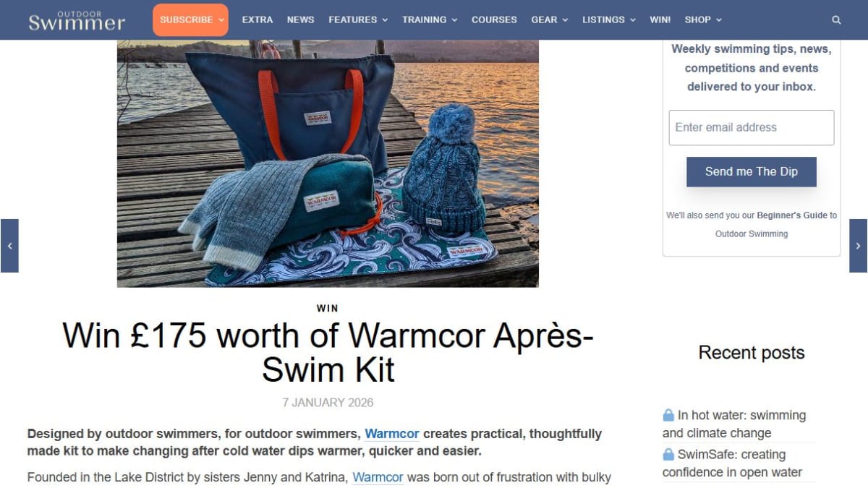Click lock icon beside In hot water post
The image size is (868, 488).
click(x=668, y=415)
